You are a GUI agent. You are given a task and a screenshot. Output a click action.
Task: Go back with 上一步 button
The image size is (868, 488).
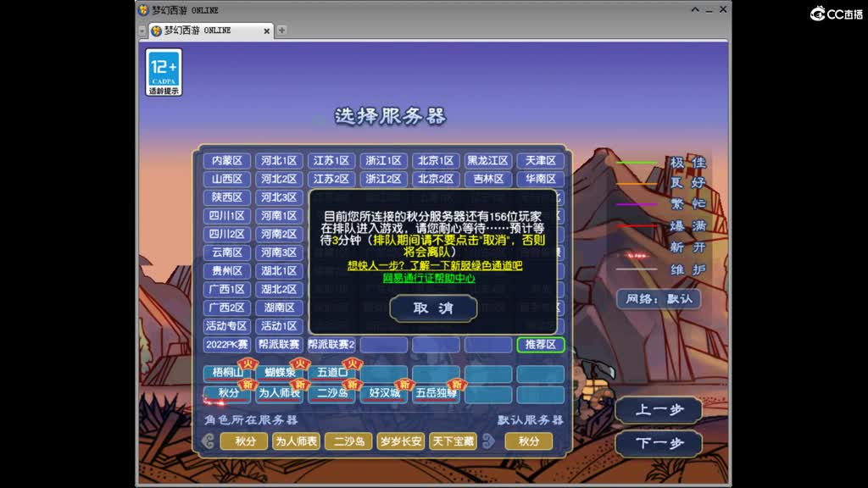659,411
